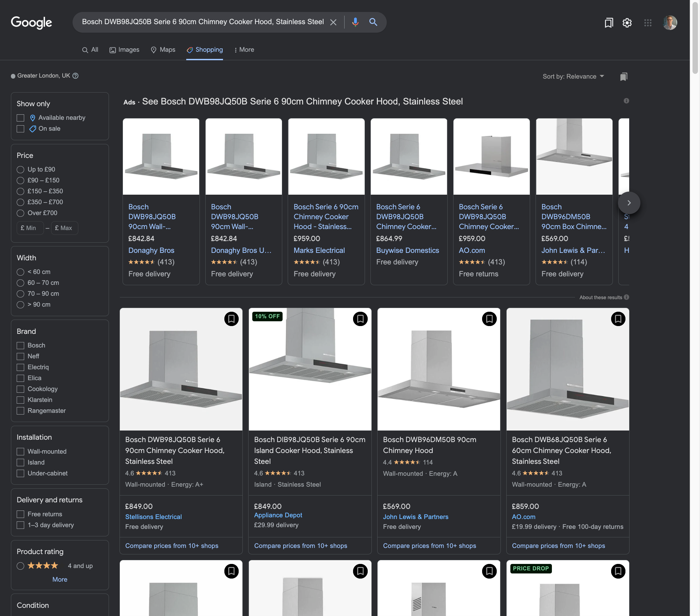This screenshot has height=616, width=700.
Task: Save the Bosch DIB98JQ50B island hood bookmark
Action: tap(360, 319)
